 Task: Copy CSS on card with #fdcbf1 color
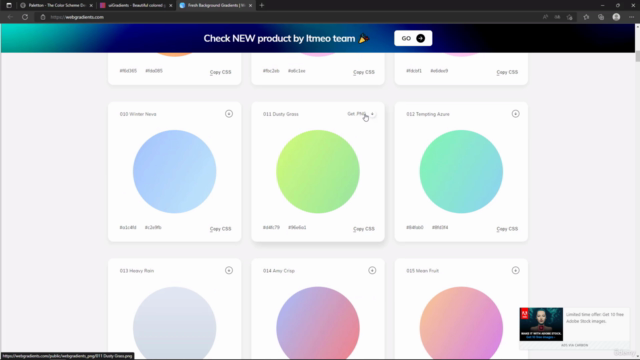[x=507, y=72]
